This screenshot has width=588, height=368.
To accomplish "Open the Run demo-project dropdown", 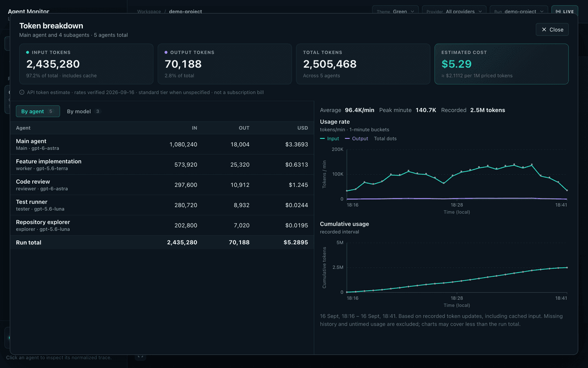I will (519, 11).
